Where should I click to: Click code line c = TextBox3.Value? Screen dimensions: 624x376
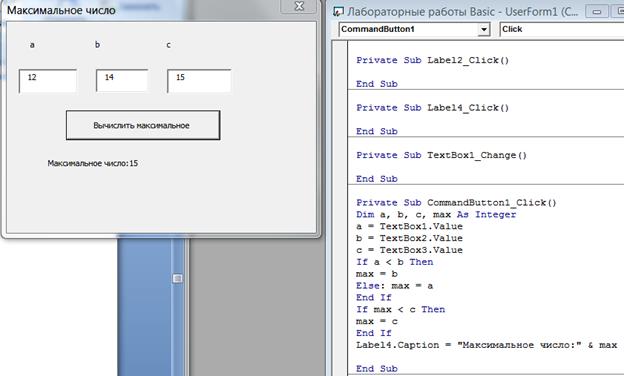pyautogui.click(x=410, y=250)
